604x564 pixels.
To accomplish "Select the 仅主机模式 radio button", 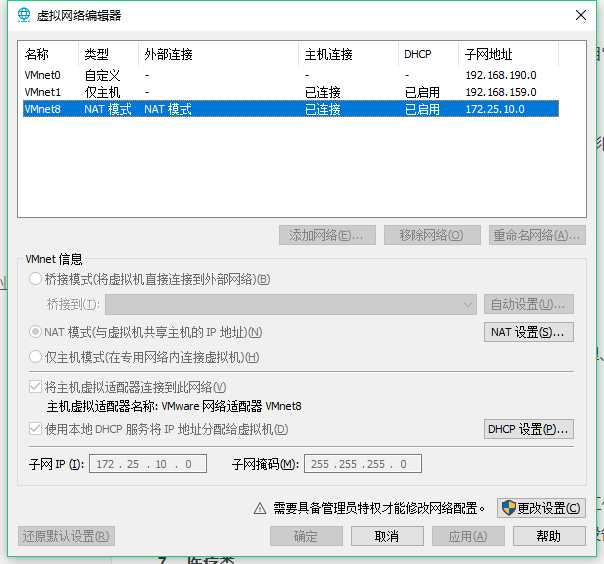I will (x=35, y=357).
